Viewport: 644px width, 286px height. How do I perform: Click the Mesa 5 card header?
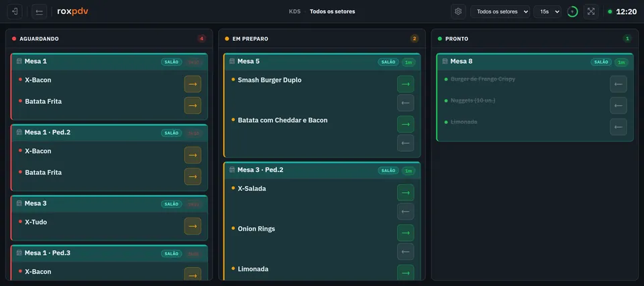323,62
